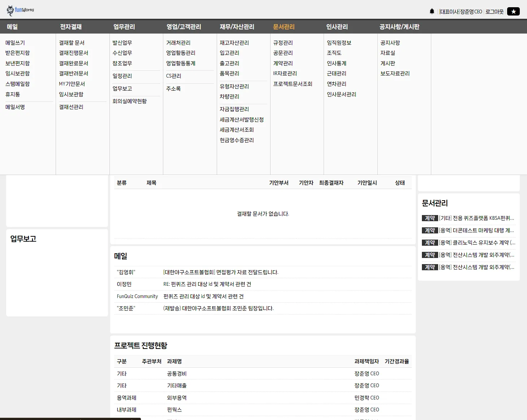Open IR자료관리 under 문서관리
527x420 pixels.
click(285, 73)
